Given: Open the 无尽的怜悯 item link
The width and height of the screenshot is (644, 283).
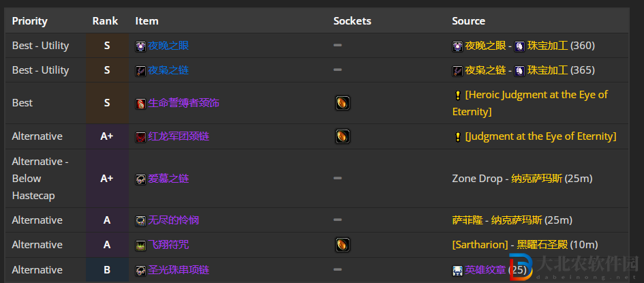Looking at the screenshot, I should [x=173, y=220].
